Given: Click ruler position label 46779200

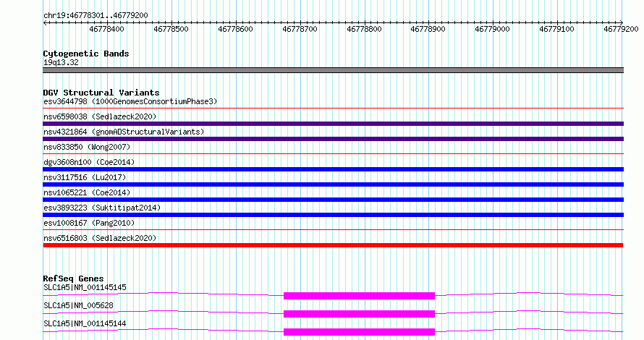Looking at the screenshot, I should click(x=621, y=29).
